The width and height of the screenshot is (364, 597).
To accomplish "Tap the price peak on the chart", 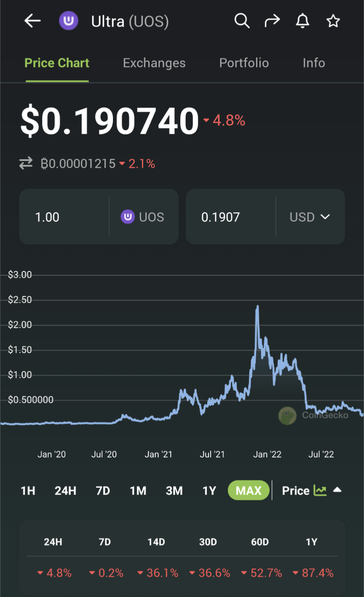I will (x=257, y=307).
